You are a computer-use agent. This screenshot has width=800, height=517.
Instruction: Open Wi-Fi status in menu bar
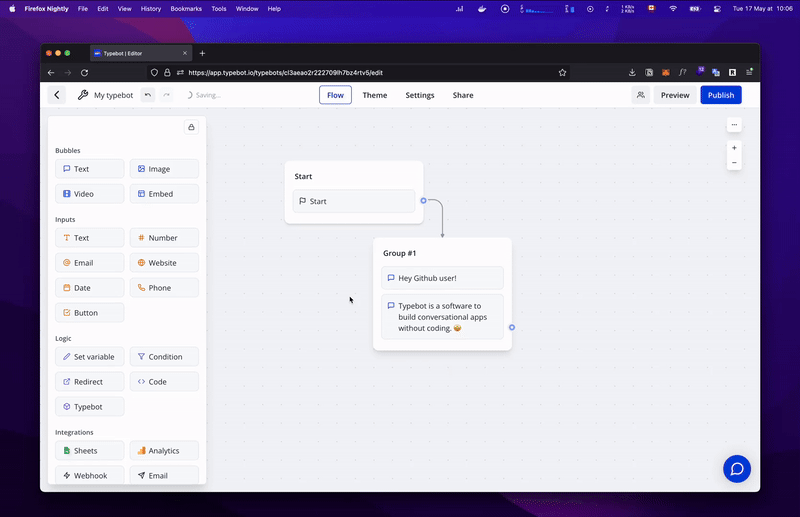coord(673,9)
